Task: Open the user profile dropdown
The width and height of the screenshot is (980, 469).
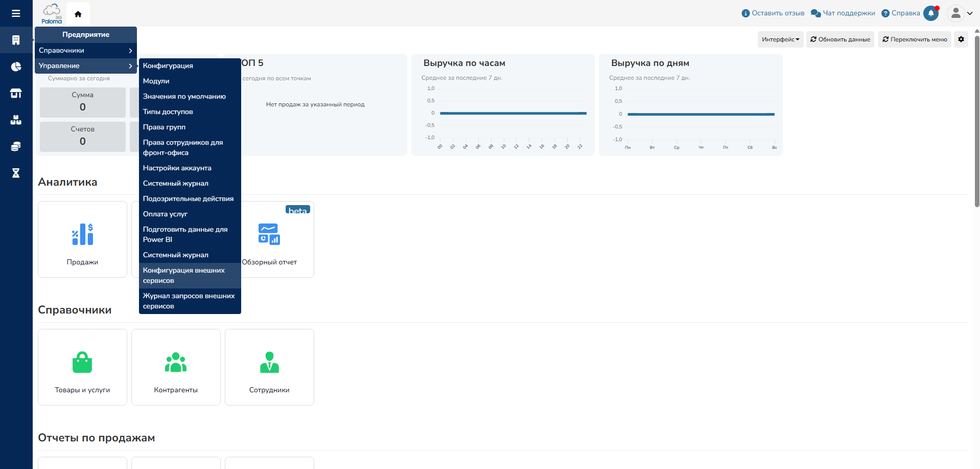Action: tap(960, 13)
